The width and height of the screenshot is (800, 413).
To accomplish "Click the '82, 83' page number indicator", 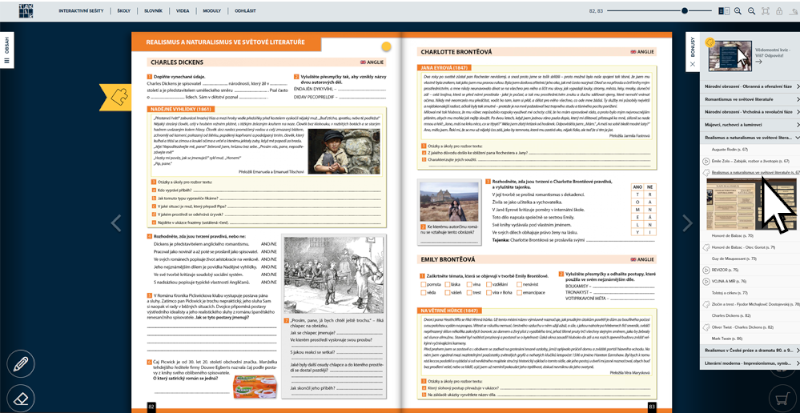I will [596, 11].
